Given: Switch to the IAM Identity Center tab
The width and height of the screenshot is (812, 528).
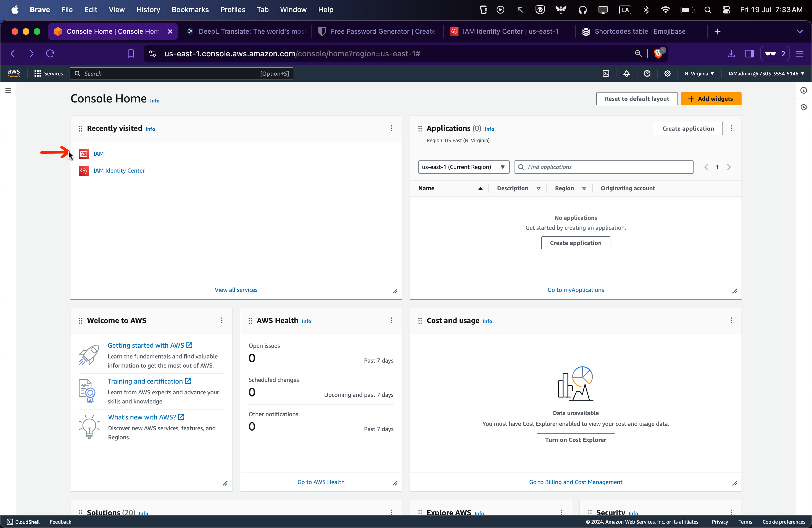Looking at the screenshot, I should point(510,31).
